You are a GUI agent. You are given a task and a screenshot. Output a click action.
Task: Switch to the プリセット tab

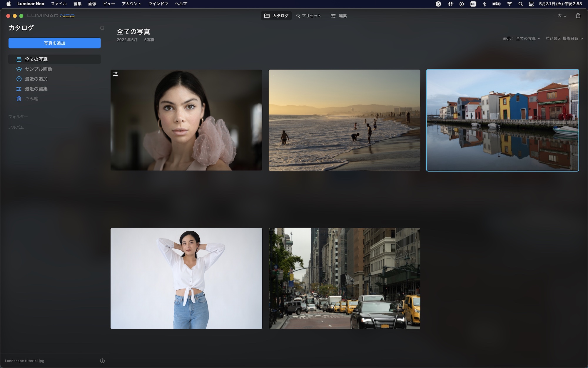(308, 16)
